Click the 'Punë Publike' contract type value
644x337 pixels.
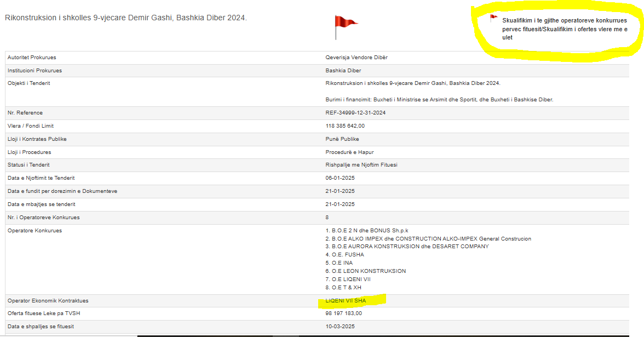click(343, 139)
